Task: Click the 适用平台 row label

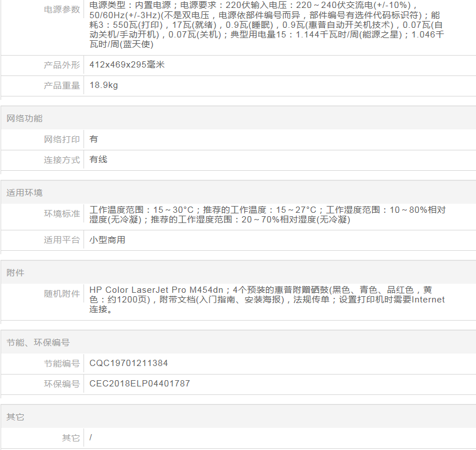Action: pos(62,240)
